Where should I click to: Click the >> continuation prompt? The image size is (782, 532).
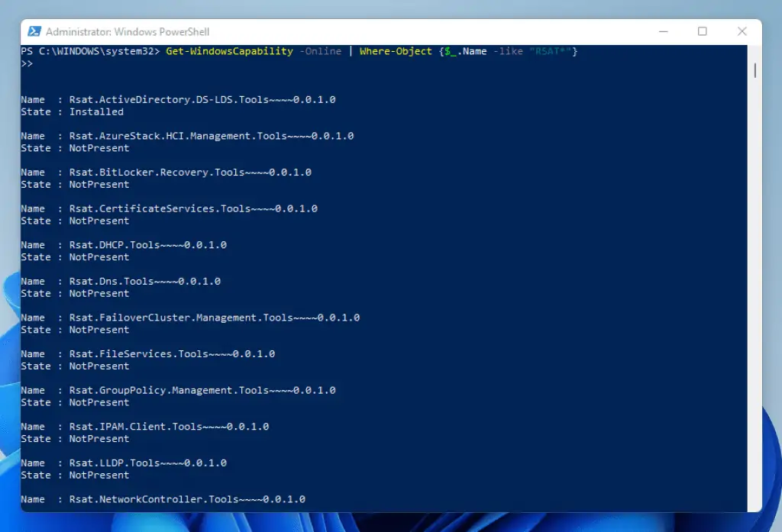(x=26, y=63)
